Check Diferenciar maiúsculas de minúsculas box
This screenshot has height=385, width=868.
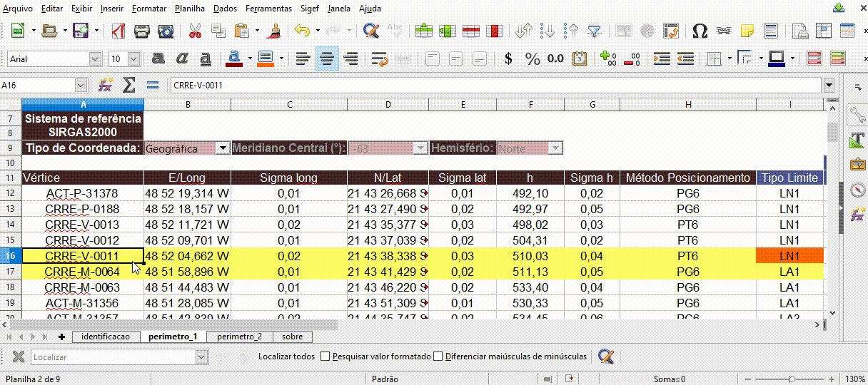click(x=438, y=356)
